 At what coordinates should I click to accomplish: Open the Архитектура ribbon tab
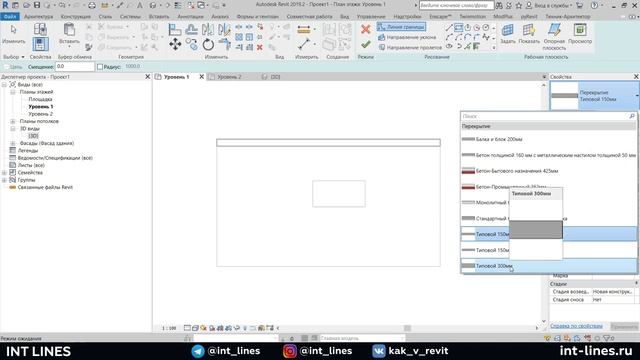(38, 17)
